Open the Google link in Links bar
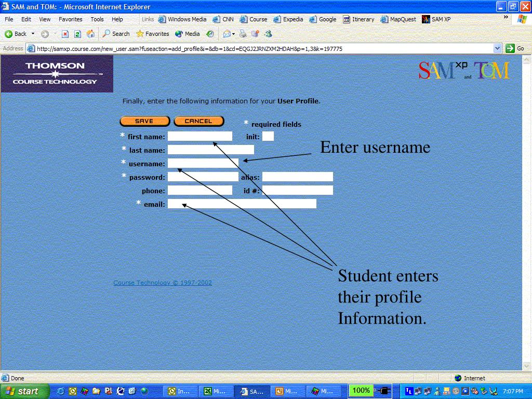532x399 pixels. (x=323, y=19)
